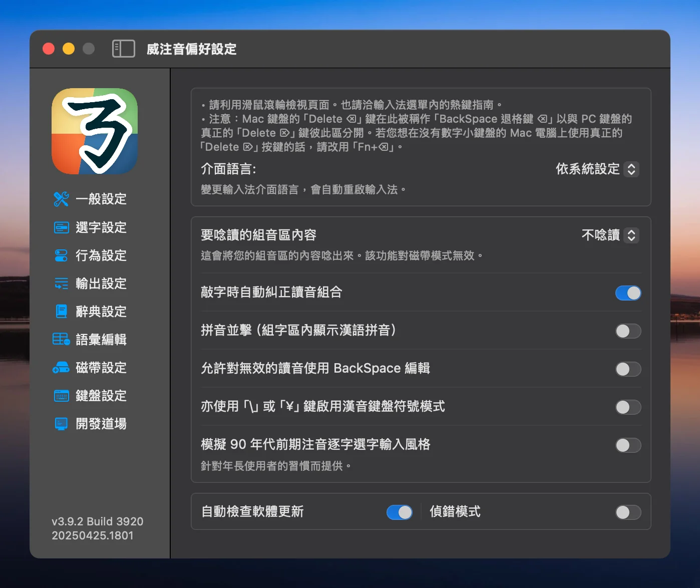Toggle the sidebar visibility button

[123, 49]
